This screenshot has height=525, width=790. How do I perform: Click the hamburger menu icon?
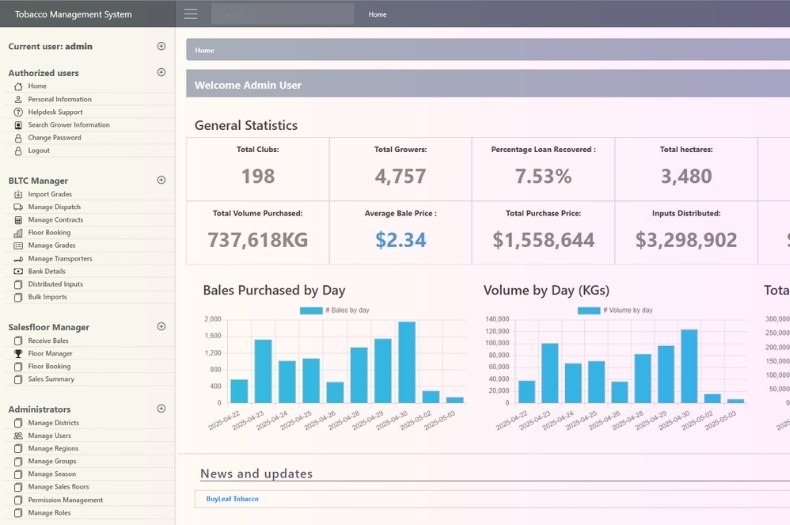(190, 14)
